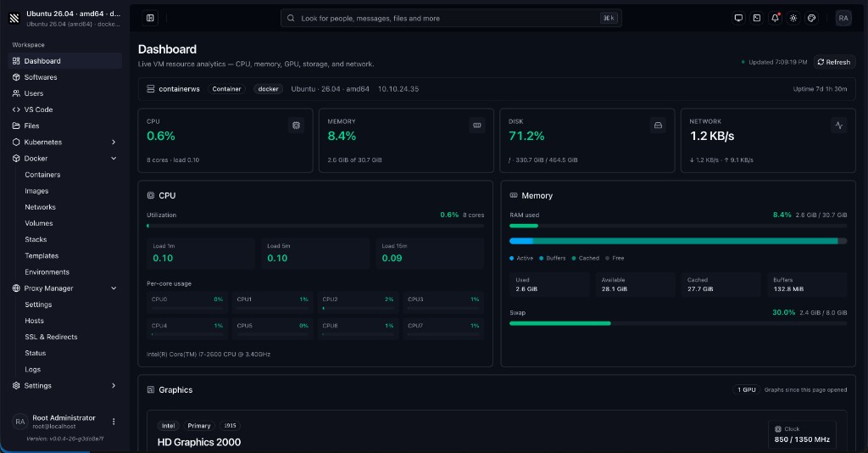Click the Graphics section heading icon
Image resolution: width=868 pixels, height=453 pixels.
point(151,390)
